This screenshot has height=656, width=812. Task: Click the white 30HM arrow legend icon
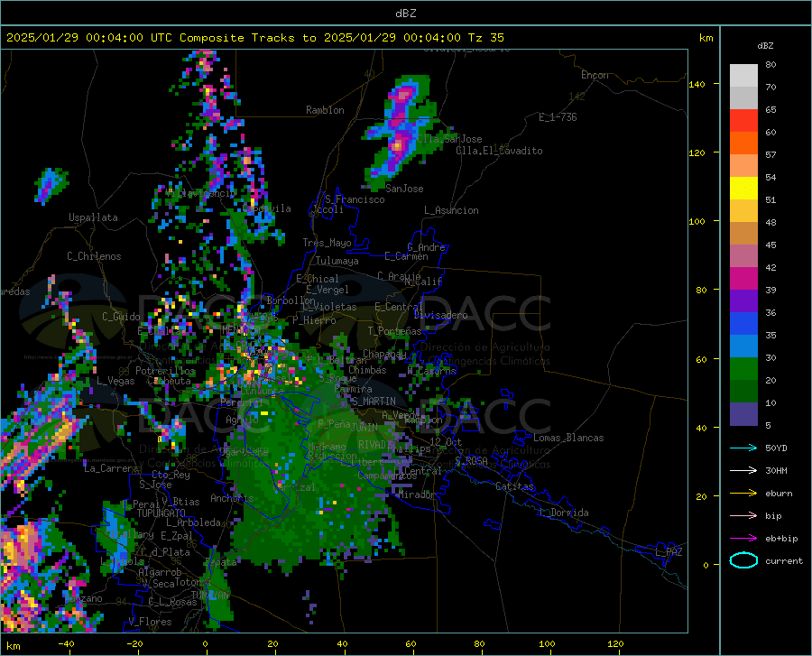coord(743,470)
